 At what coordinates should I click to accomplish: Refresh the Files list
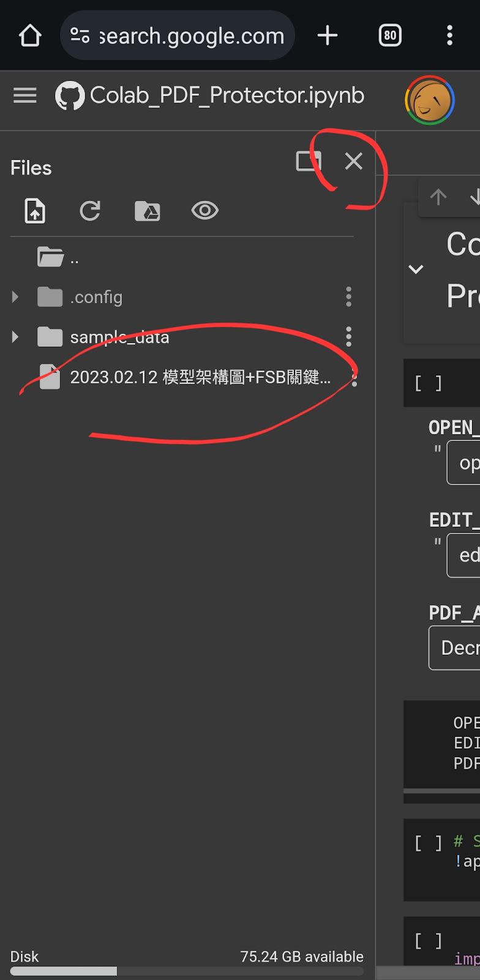[90, 211]
